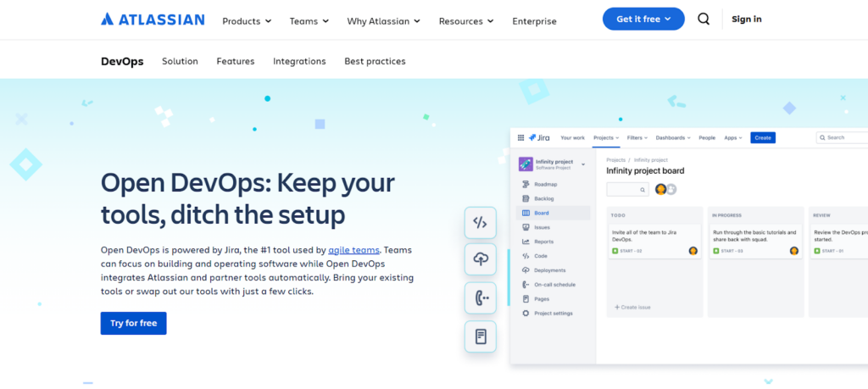Click the Infinity project rocket avatar
This screenshot has width=868, height=389.
click(526, 164)
